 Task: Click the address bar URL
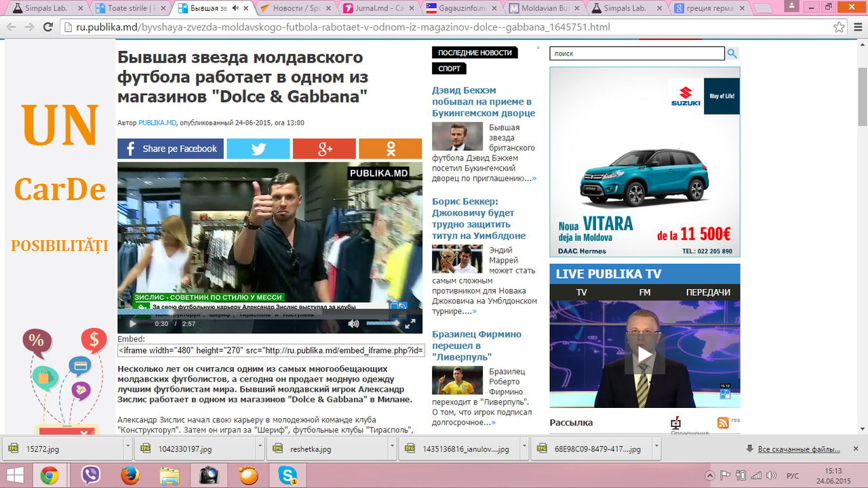pyautogui.click(x=342, y=27)
